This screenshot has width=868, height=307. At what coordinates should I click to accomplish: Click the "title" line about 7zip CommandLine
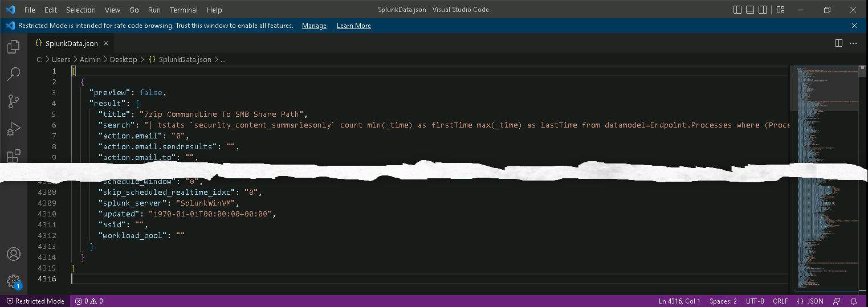203,114
